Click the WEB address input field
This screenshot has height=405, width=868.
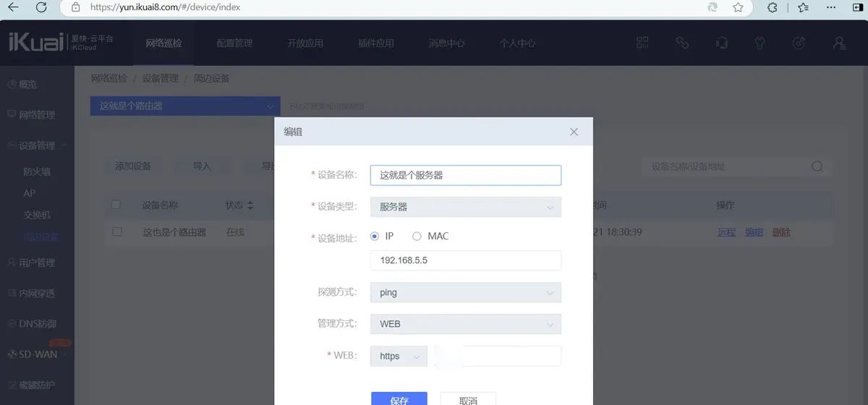click(x=497, y=356)
